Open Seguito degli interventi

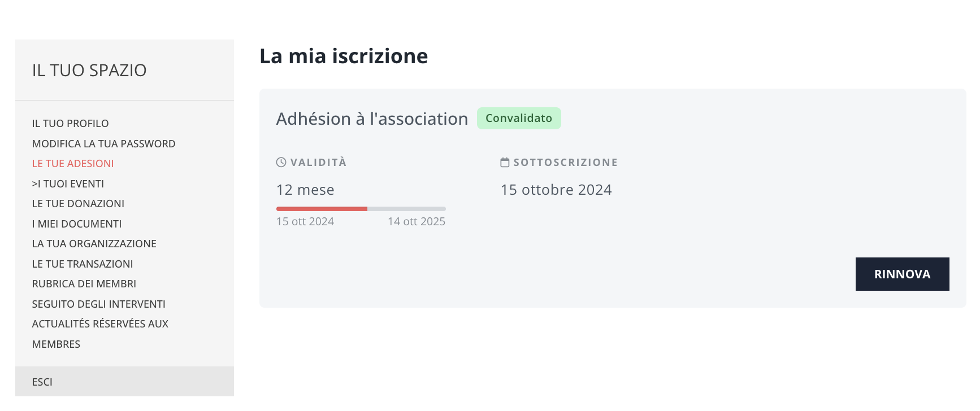(99, 304)
